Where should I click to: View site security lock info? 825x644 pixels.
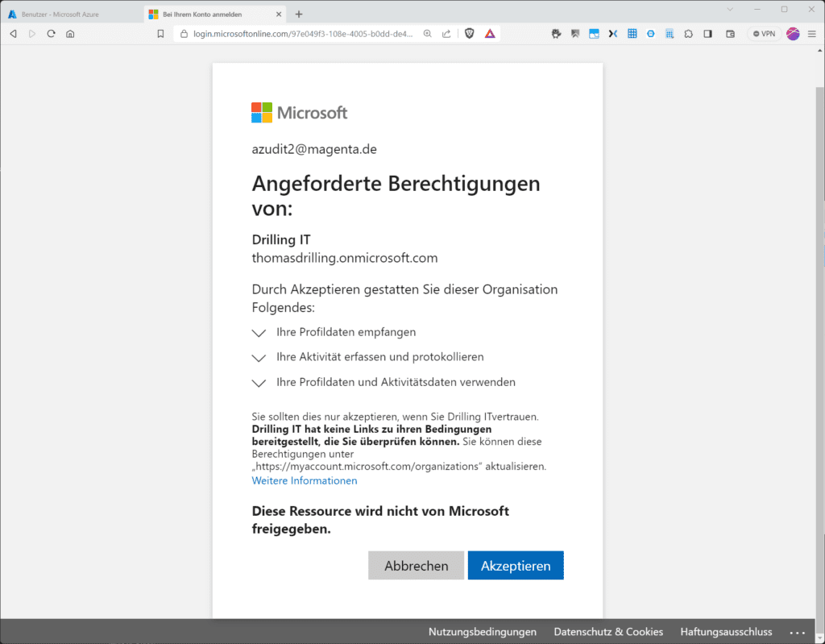[184, 34]
